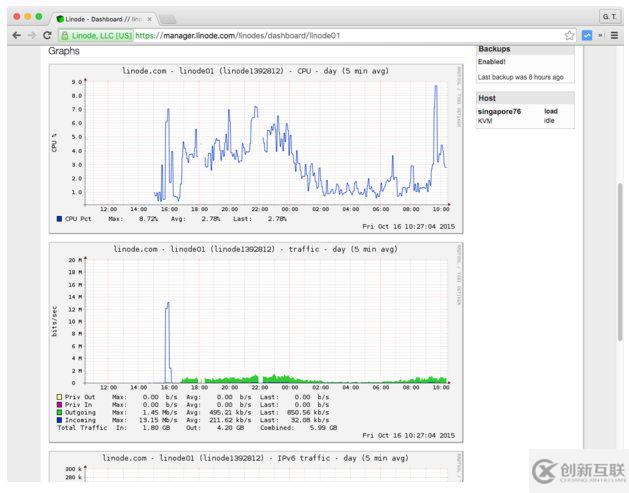Click the CPU Pct legend color swatch

(x=59, y=219)
